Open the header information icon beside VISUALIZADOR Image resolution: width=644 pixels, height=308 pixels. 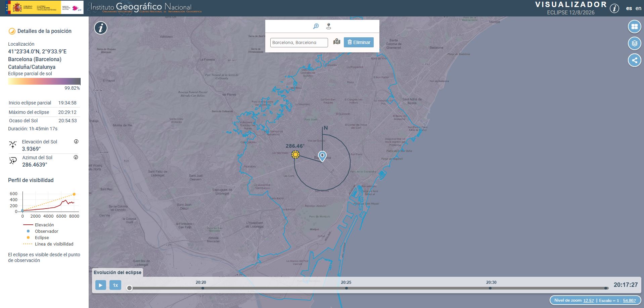click(614, 8)
